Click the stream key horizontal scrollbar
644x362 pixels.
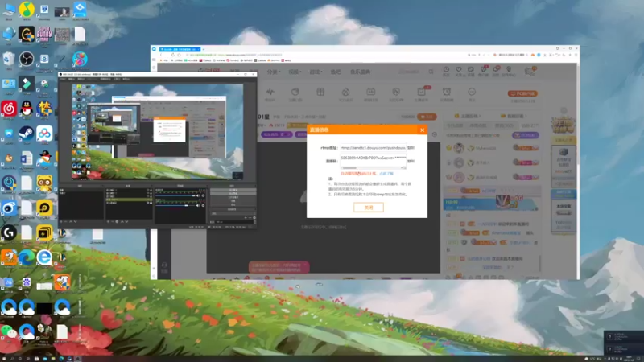(x=373, y=167)
